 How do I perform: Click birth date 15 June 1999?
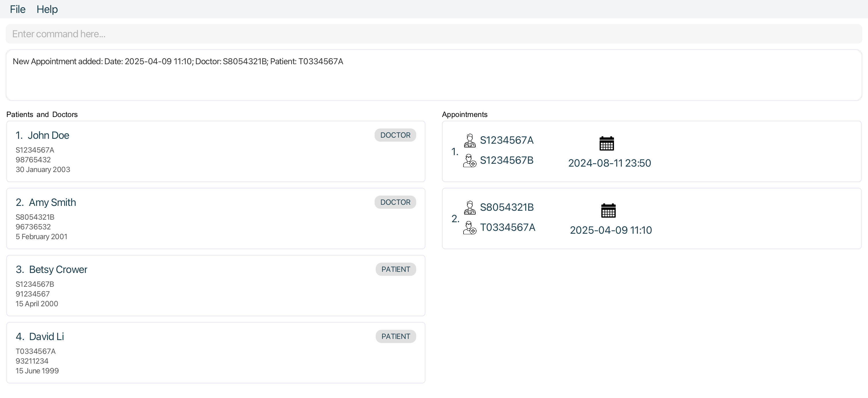(x=37, y=371)
